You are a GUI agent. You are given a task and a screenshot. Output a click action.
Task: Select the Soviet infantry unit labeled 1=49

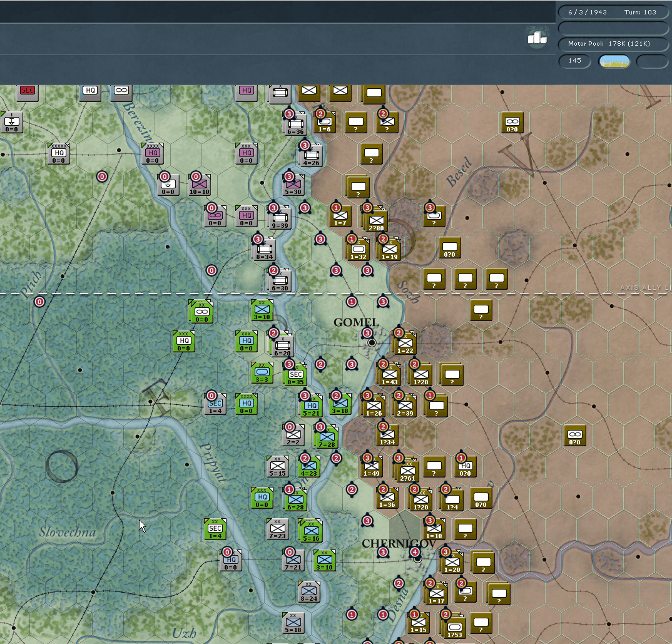(x=371, y=466)
